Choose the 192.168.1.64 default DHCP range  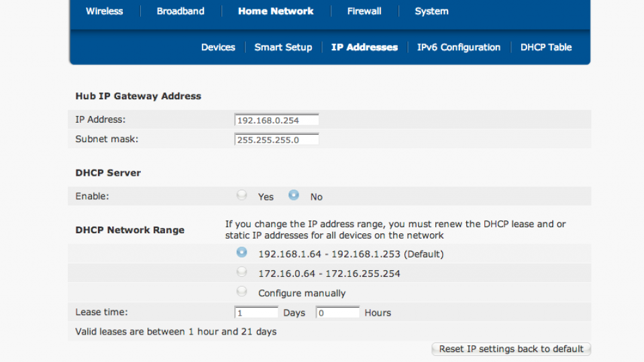click(x=241, y=253)
